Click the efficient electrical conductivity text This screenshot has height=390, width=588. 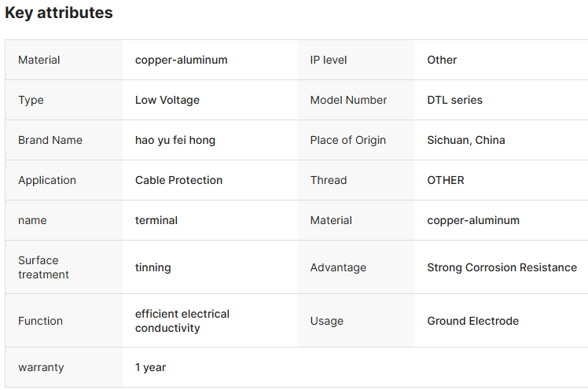pyautogui.click(x=182, y=321)
